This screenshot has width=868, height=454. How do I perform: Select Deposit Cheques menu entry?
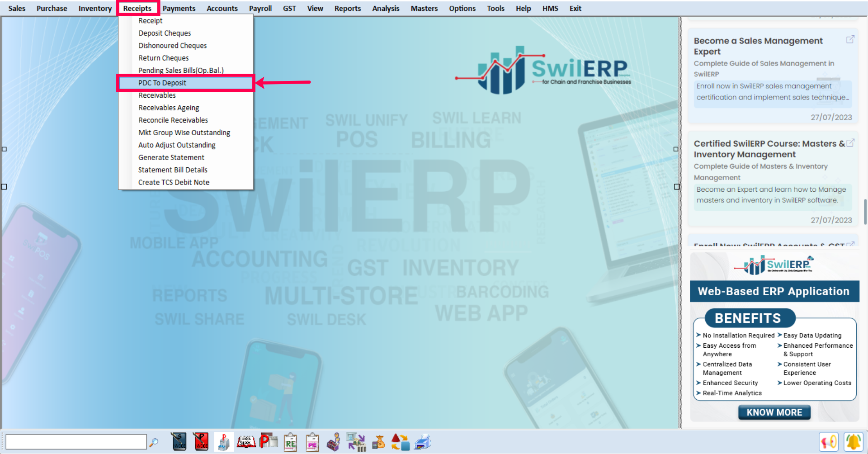[186, 33]
